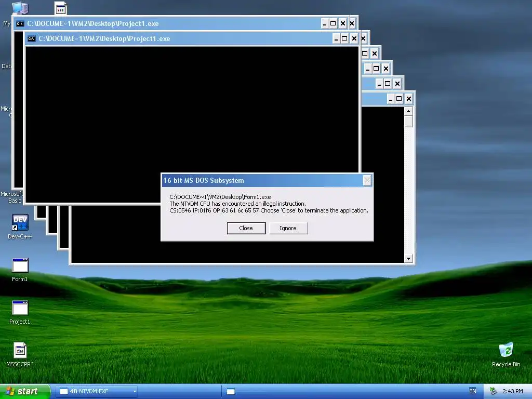This screenshot has height=399, width=532.
Task: Open the EN language indicator
Action: 473,391
